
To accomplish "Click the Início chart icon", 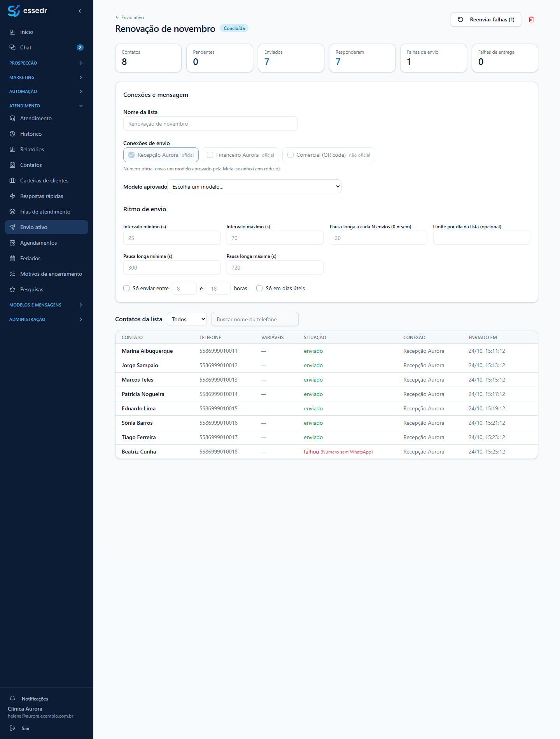I will pyautogui.click(x=12, y=32).
